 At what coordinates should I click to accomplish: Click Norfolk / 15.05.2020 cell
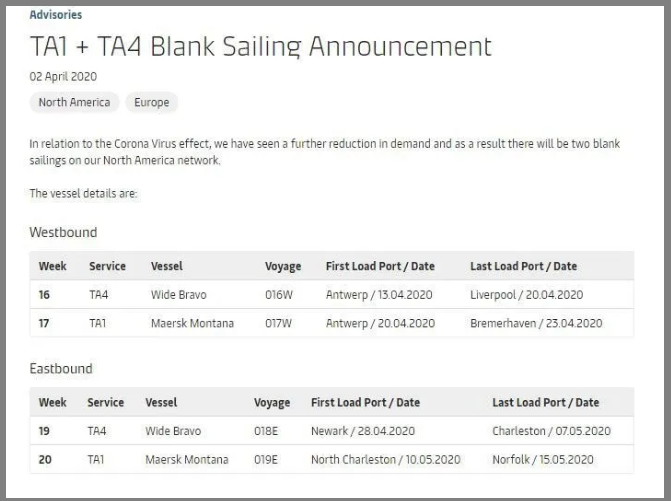coord(543,460)
